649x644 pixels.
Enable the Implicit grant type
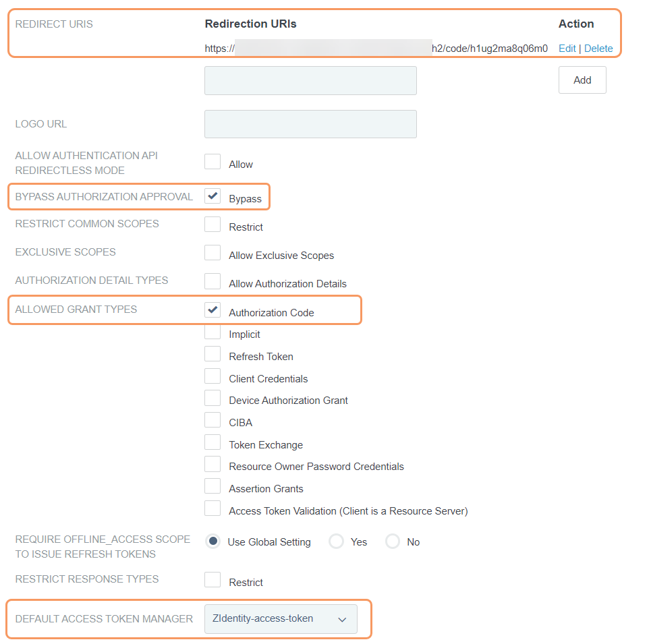pyautogui.click(x=213, y=334)
